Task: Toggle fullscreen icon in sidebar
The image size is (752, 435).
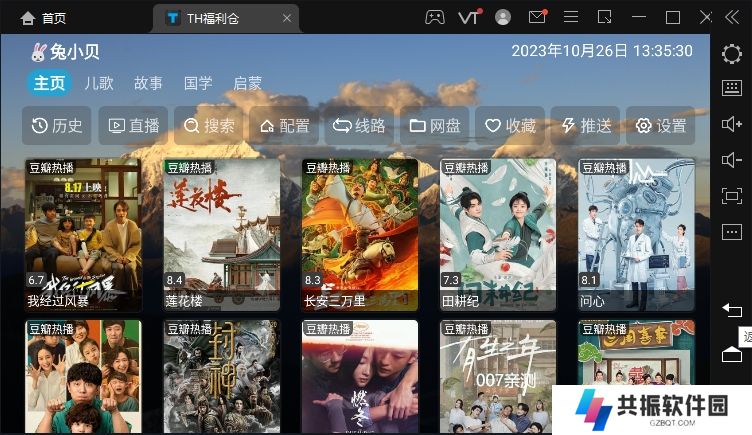Action: [x=731, y=196]
